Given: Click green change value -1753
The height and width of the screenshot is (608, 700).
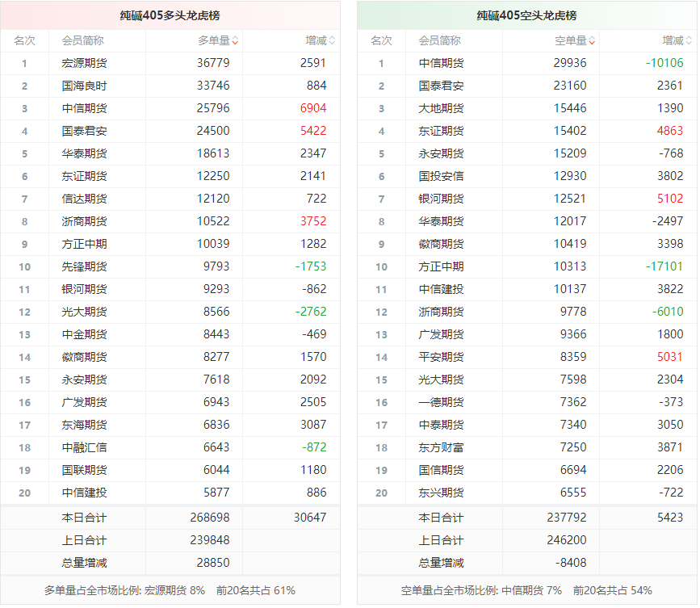Looking at the screenshot, I should 311,266.
